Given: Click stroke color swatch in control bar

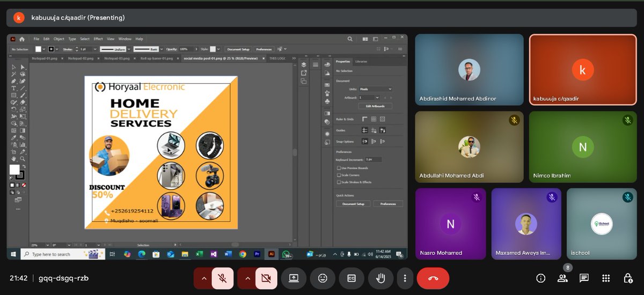Looking at the screenshot, I should point(52,49).
